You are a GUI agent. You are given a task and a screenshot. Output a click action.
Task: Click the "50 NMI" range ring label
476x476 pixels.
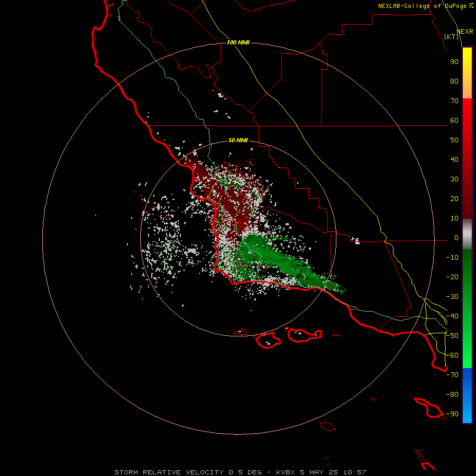(238, 140)
